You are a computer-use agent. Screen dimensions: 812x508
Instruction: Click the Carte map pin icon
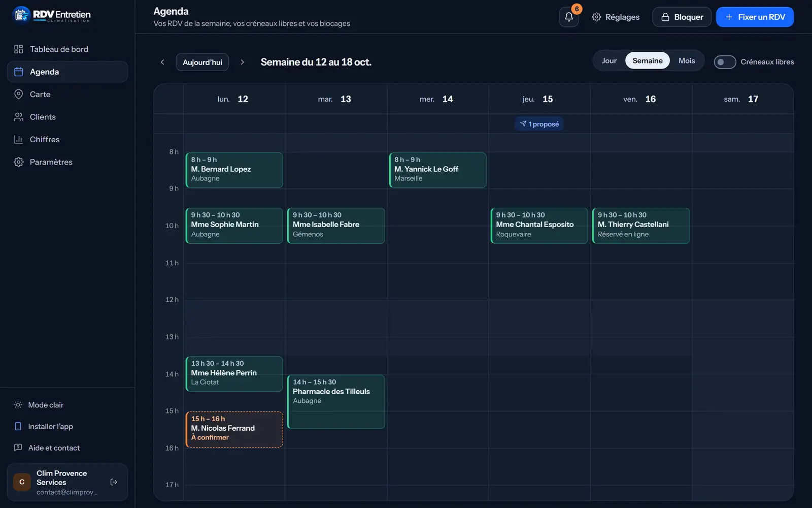(19, 94)
